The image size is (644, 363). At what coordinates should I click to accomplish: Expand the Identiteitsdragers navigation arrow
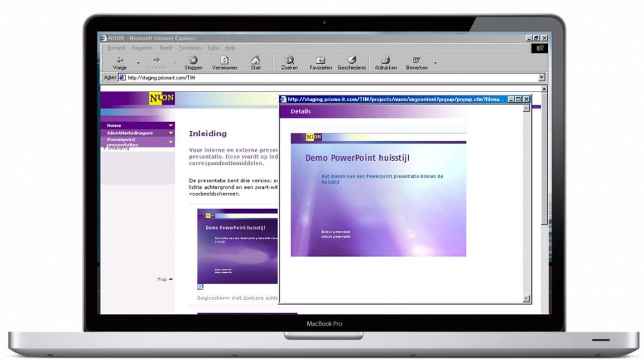171,133
